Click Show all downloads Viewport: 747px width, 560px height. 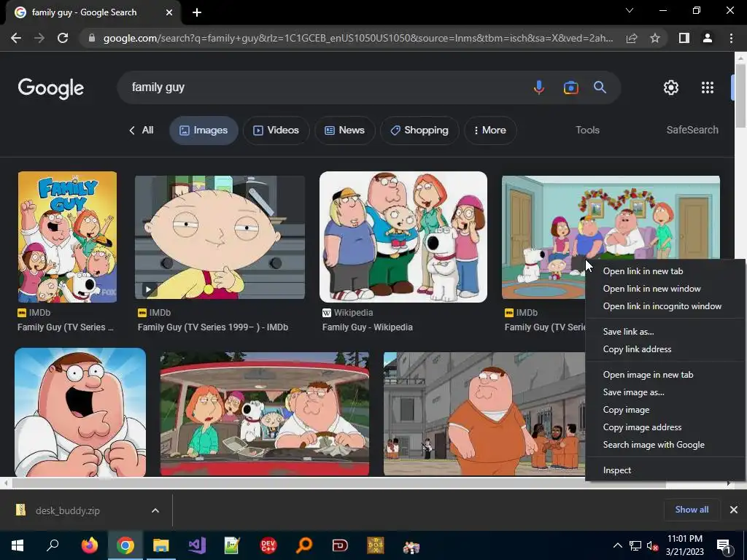point(692,510)
